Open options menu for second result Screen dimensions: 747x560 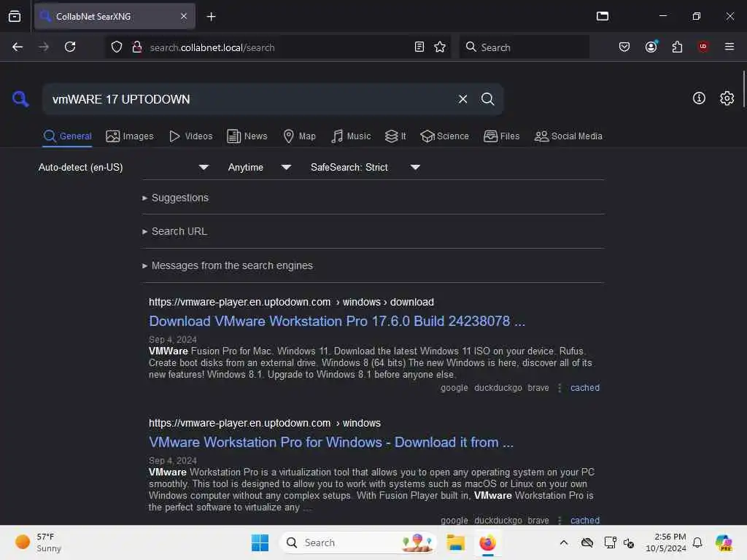coord(560,521)
